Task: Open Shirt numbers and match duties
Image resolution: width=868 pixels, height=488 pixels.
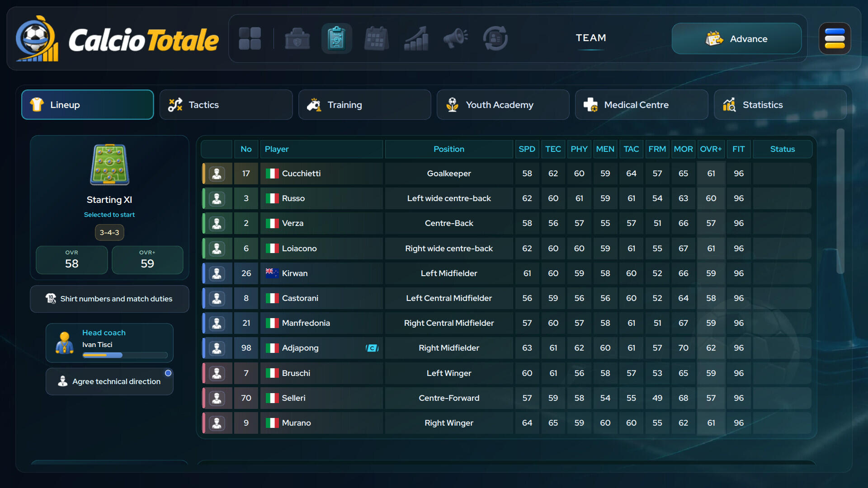Action: (x=109, y=299)
